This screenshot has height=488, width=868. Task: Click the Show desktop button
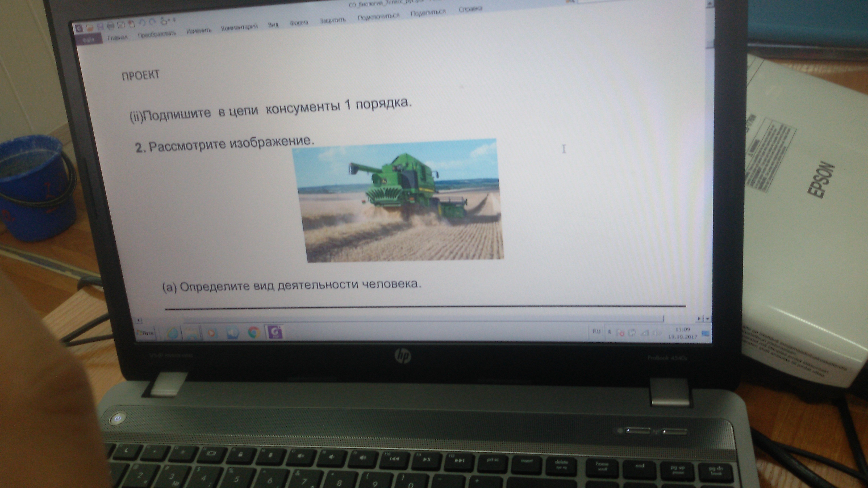706,333
